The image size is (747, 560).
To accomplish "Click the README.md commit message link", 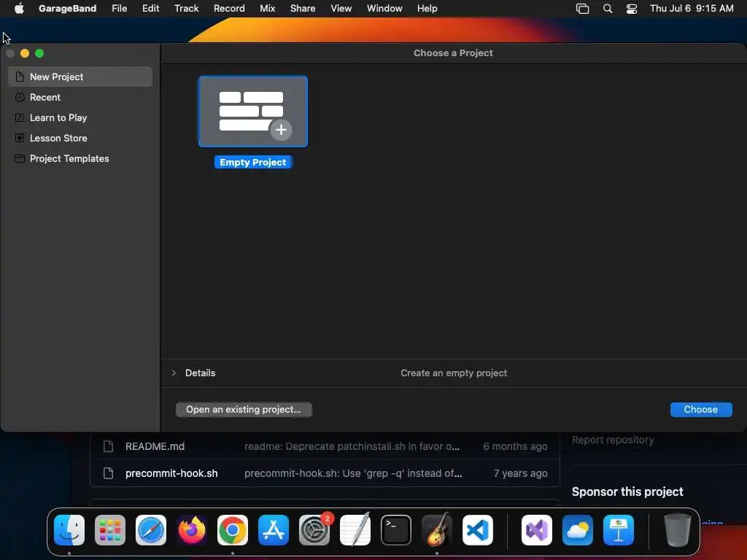I will (352, 446).
